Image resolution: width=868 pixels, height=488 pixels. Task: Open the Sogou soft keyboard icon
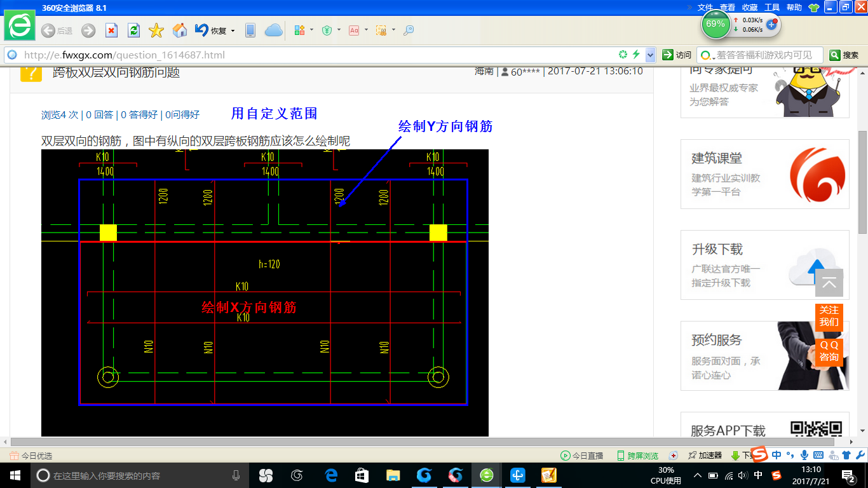[818, 455]
